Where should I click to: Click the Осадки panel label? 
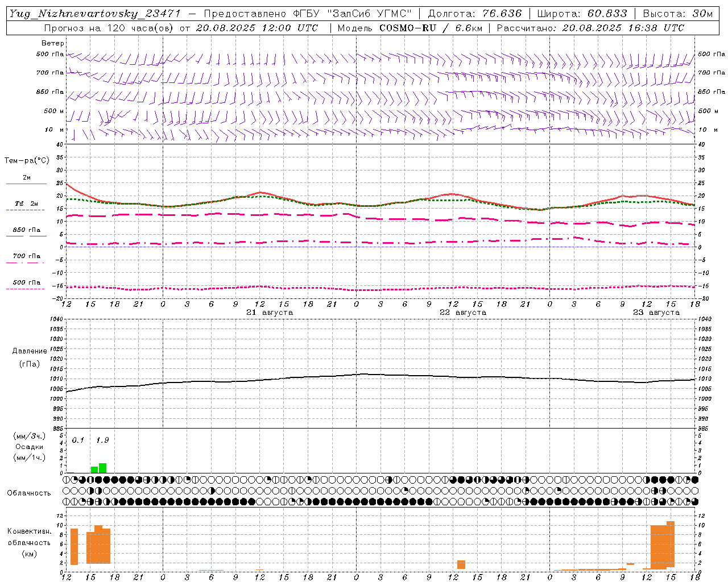(x=30, y=447)
